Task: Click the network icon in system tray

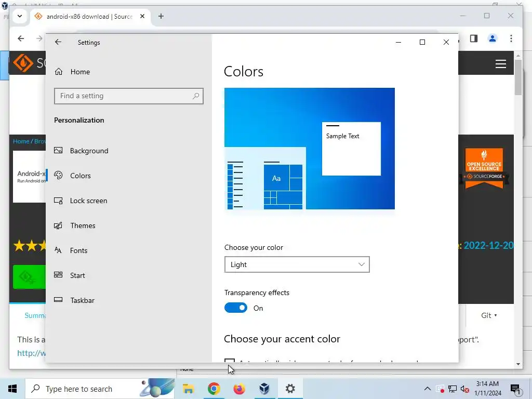Action: click(x=453, y=389)
